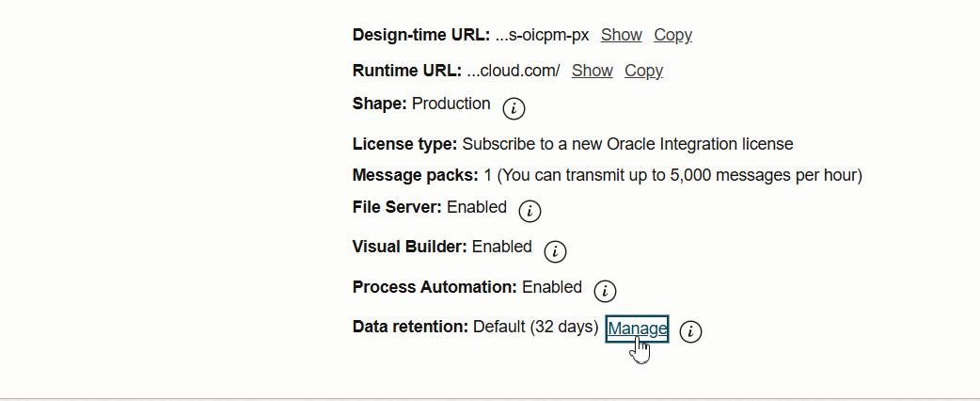This screenshot has height=401, width=980.
Task: Click the Process Automation 'Enabled' status
Action: tap(552, 287)
